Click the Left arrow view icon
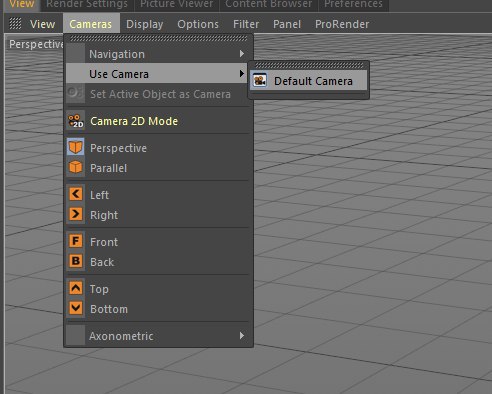 (76, 194)
